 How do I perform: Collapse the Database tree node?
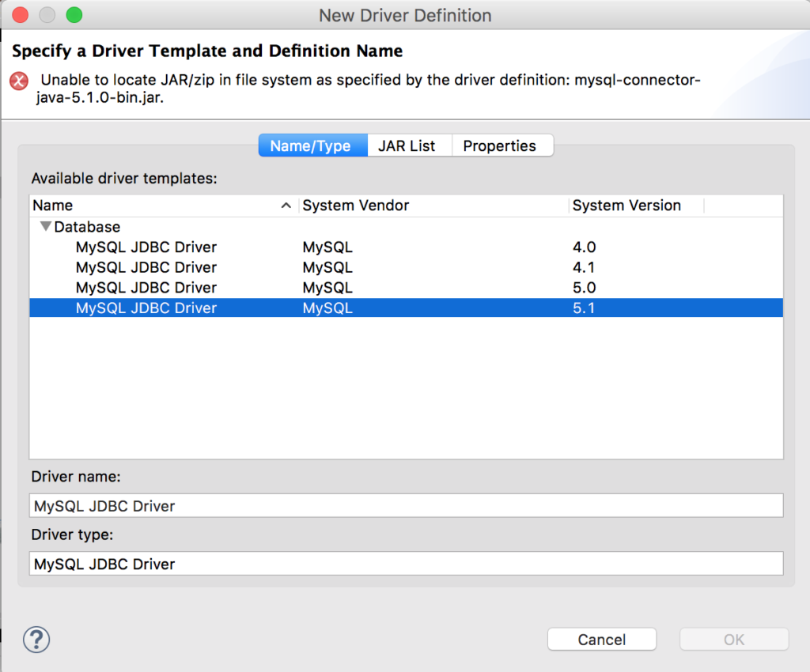click(45, 227)
